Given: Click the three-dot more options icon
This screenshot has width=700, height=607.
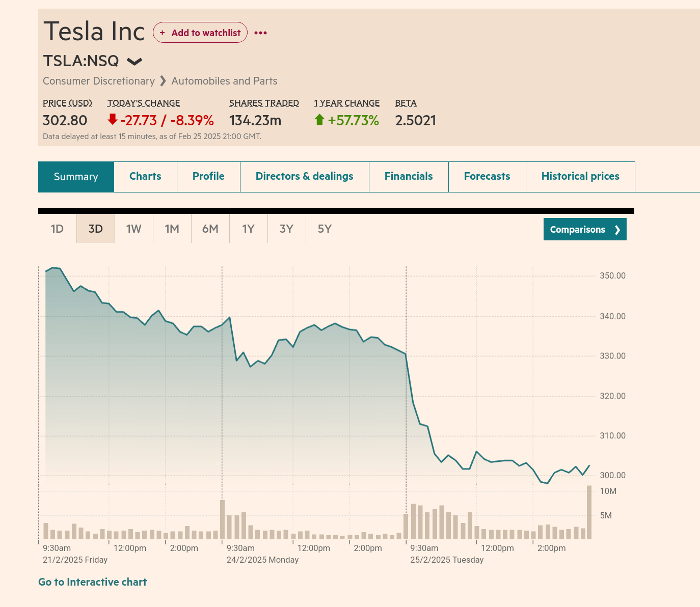Looking at the screenshot, I should pos(260,33).
